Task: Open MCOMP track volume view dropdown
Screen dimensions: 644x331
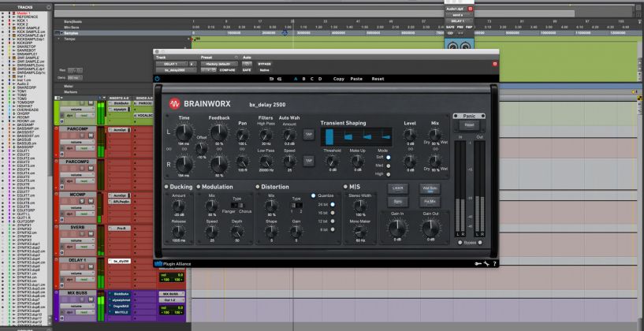Action: pyautogui.click(x=76, y=207)
